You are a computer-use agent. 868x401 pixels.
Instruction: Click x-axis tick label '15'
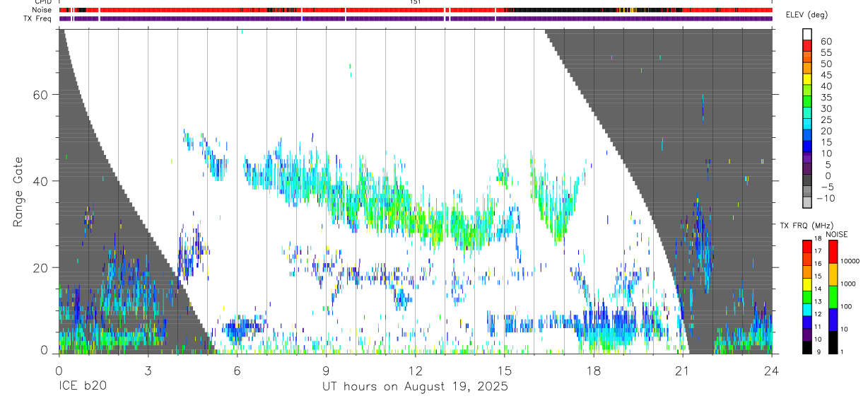[x=504, y=371]
